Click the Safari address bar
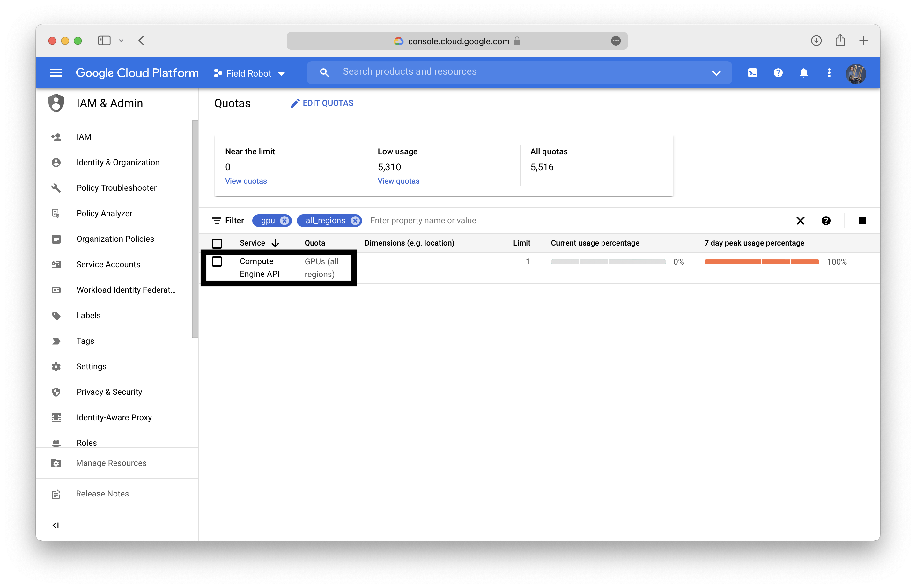The height and width of the screenshot is (588, 916). pyautogui.click(x=457, y=41)
